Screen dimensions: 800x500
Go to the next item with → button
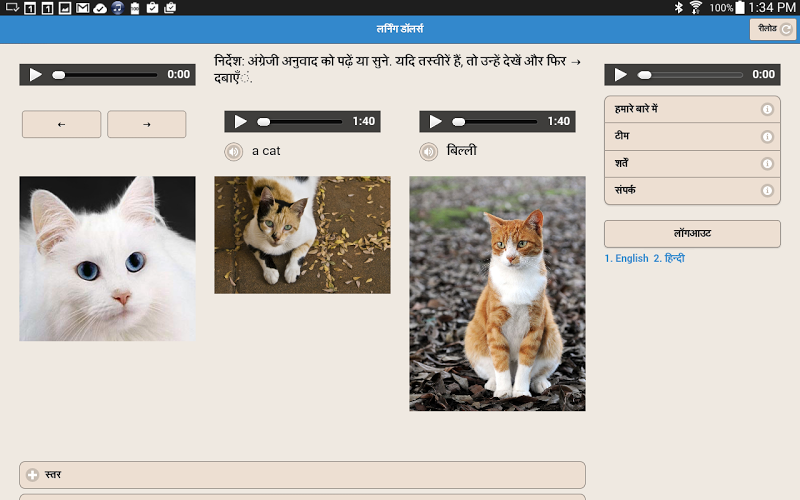pyautogui.click(x=146, y=124)
